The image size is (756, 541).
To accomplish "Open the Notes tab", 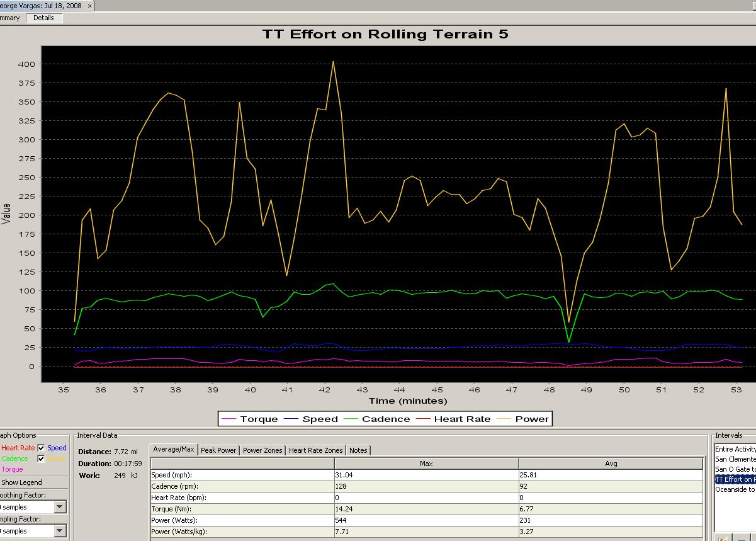I will point(358,450).
